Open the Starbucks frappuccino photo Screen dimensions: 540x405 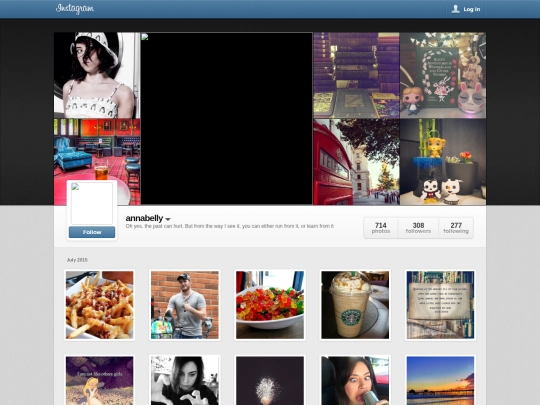pyautogui.click(x=355, y=305)
